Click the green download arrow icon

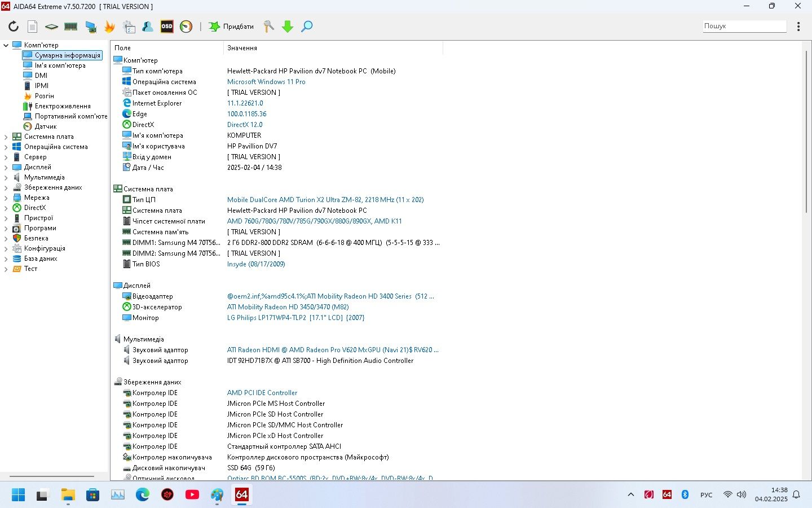[x=288, y=27]
